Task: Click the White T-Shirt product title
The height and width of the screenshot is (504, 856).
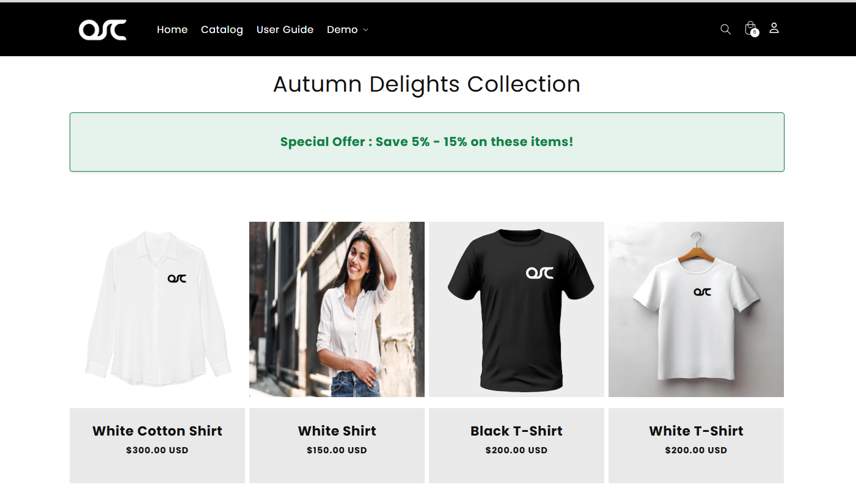Action: point(696,431)
